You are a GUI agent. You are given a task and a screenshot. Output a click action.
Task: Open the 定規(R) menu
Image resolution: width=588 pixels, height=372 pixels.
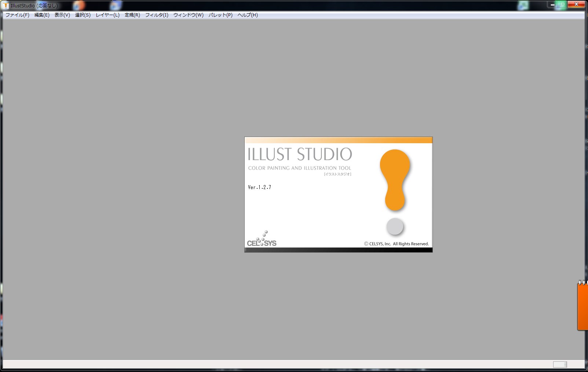point(132,15)
